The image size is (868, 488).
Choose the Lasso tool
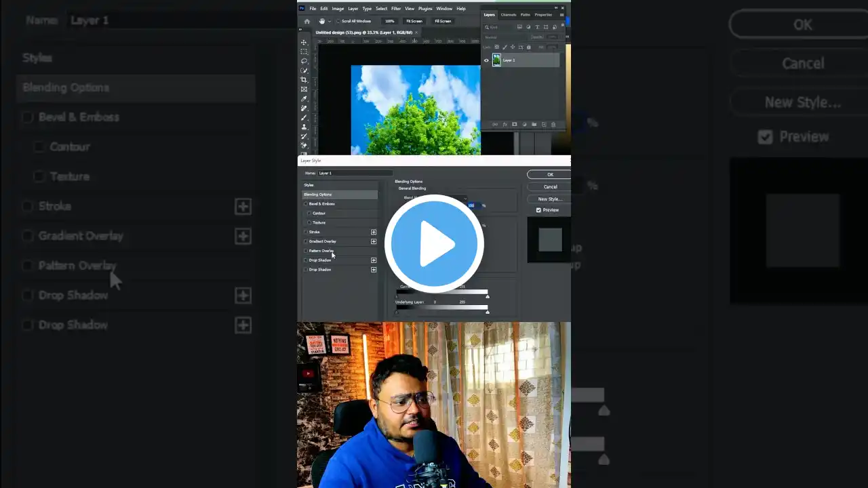tap(304, 61)
